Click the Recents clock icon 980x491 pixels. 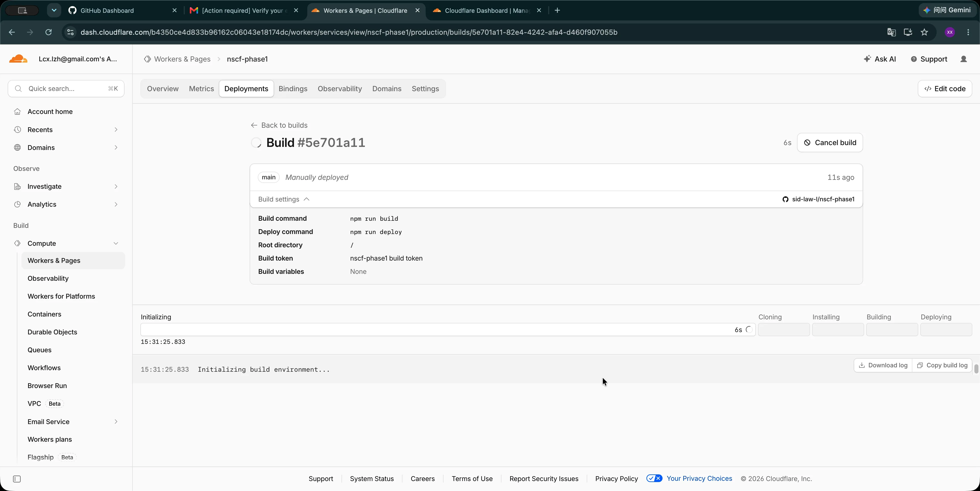coord(17,130)
